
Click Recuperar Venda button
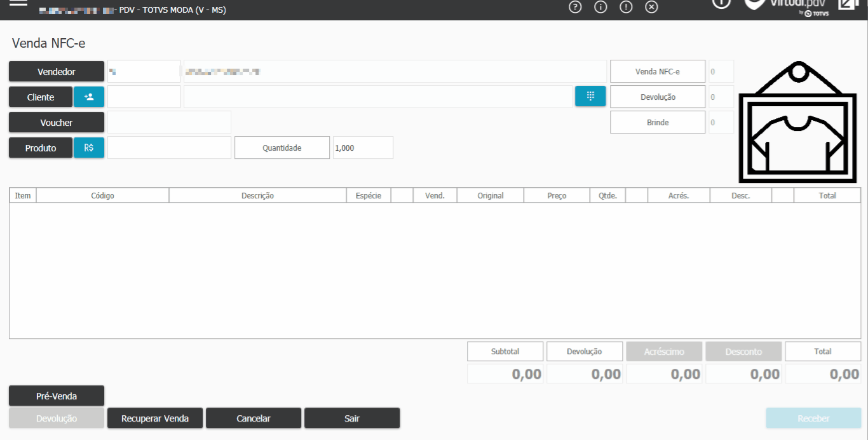(155, 418)
